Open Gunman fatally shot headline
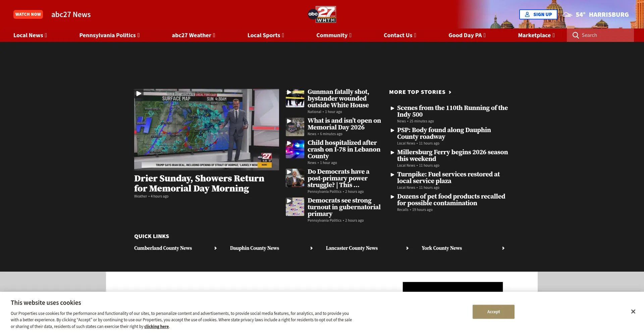Screen dimensions: 644x333 (338, 99)
